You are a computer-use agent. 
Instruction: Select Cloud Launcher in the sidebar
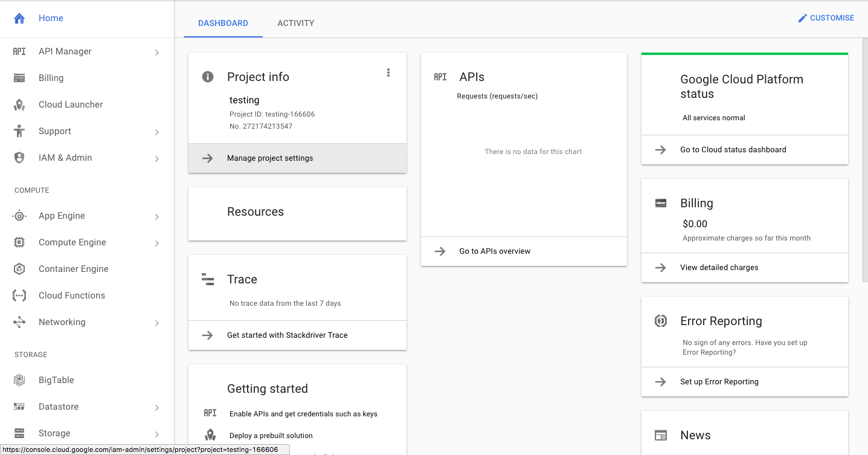[87, 105]
